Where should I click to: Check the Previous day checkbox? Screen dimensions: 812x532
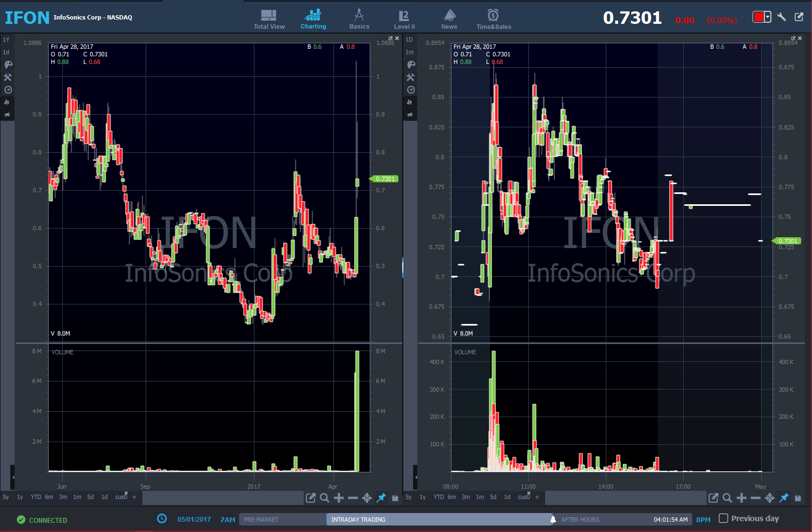pyautogui.click(x=723, y=518)
